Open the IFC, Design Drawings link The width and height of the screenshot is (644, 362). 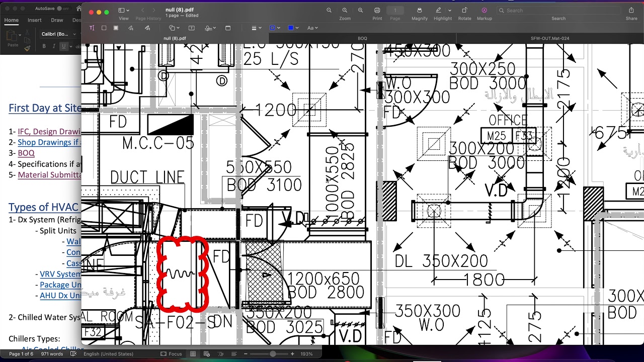tap(49, 132)
